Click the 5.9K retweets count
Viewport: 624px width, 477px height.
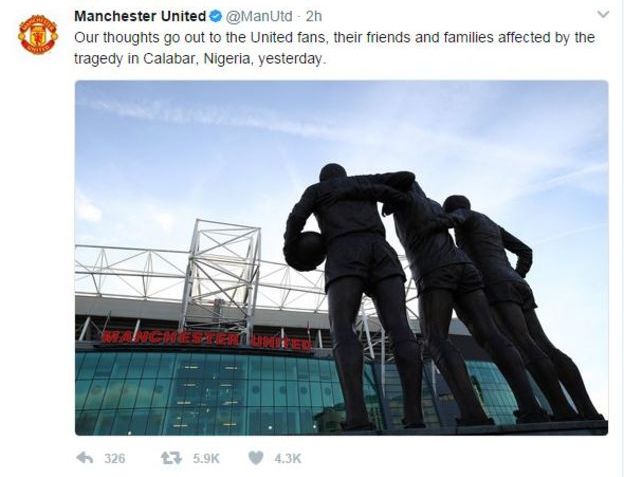point(206,459)
